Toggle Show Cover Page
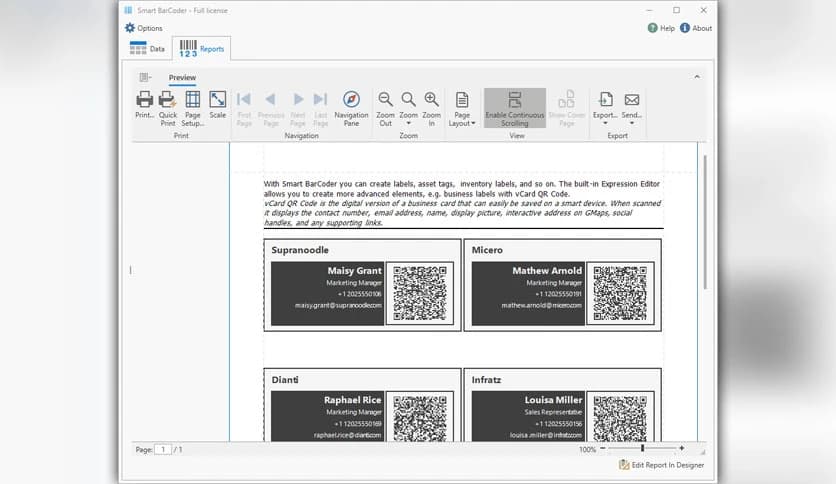 tap(567, 108)
